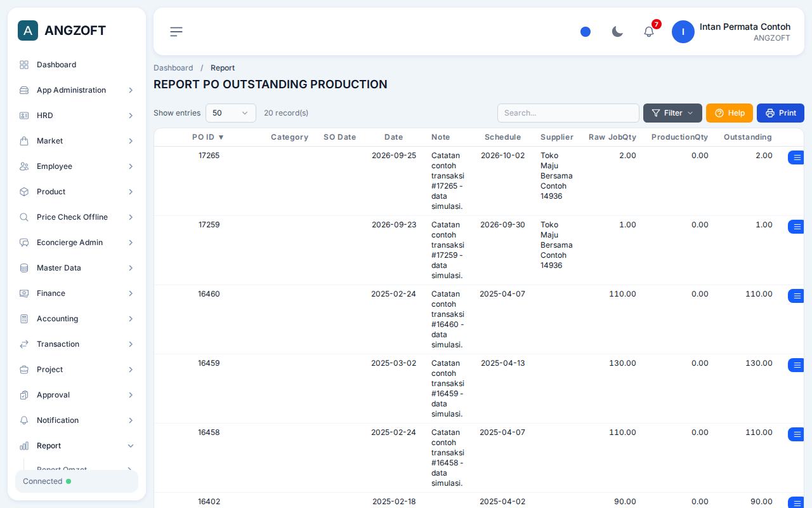Open the Approval menu item

click(x=77, y=395)
